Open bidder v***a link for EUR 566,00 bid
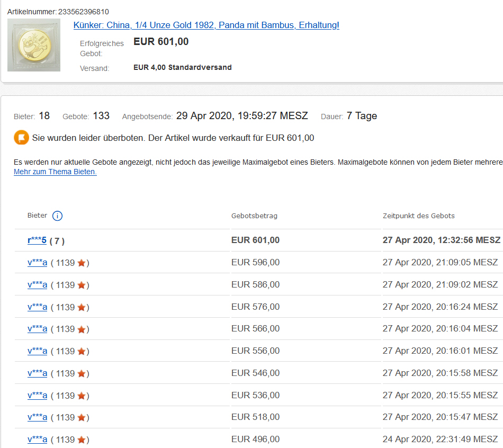 tap(37, 329)
